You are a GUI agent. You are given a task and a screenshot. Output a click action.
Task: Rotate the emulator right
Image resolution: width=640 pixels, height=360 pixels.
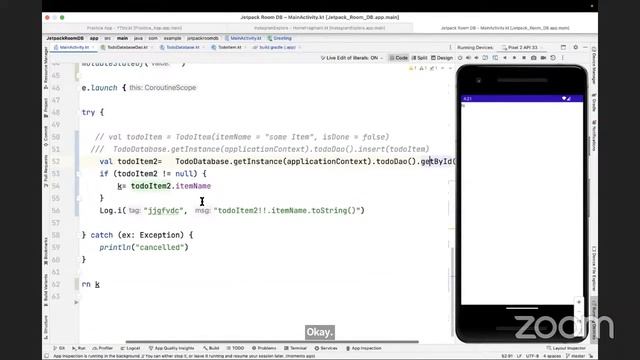(495, 58)
